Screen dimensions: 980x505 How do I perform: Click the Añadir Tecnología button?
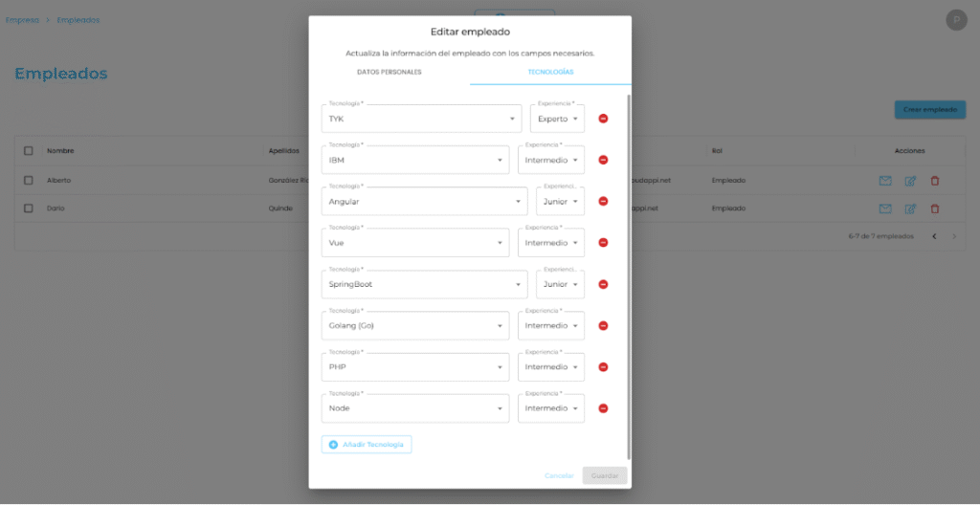367,445
